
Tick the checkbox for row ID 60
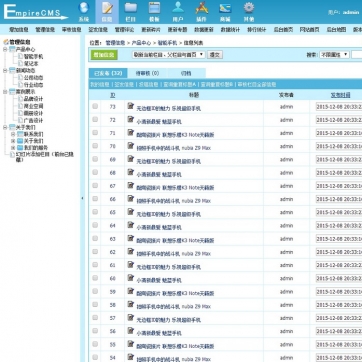[95, 278]
